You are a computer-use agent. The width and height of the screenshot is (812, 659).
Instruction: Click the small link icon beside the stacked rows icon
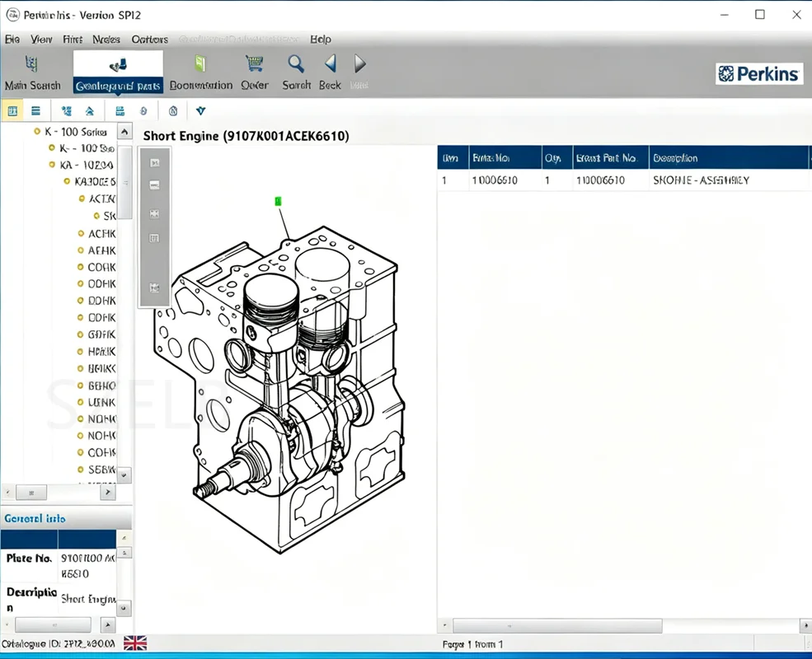(143, 110)
